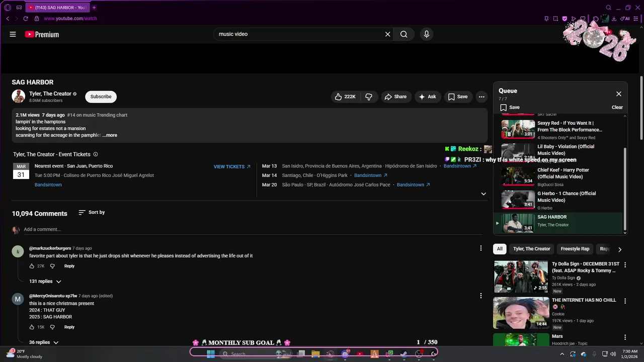The height and width of the screenshot is (362, 644).
Task: Open Bandsintown link for San Isidro event
Action: click(460, 166)
